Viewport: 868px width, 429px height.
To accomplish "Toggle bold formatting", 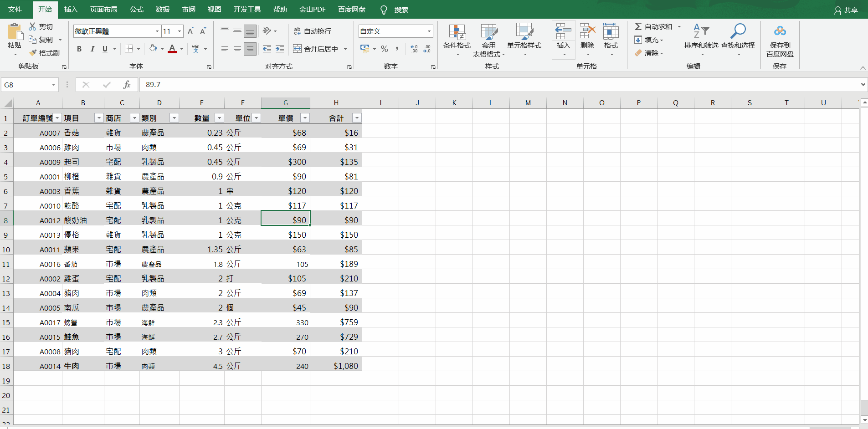I will click(x=79, y=49).
